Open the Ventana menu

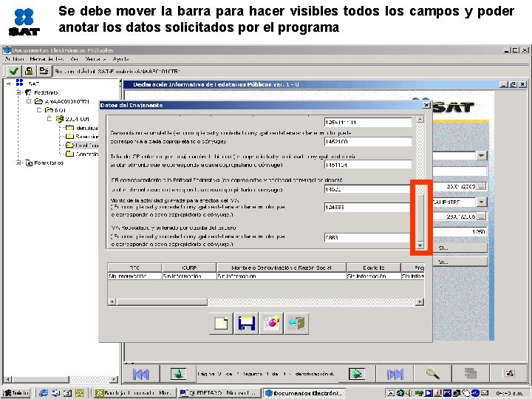(x=95, y=59)
